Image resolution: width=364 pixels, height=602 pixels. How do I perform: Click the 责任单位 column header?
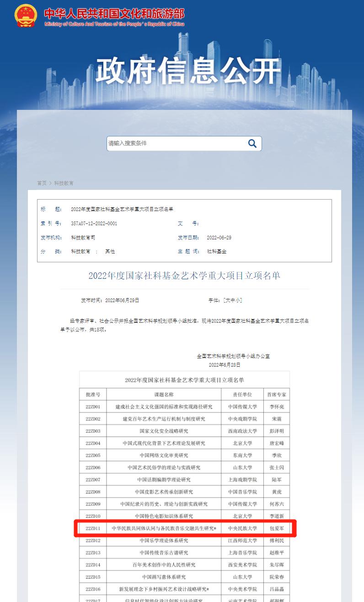point(242,395)
